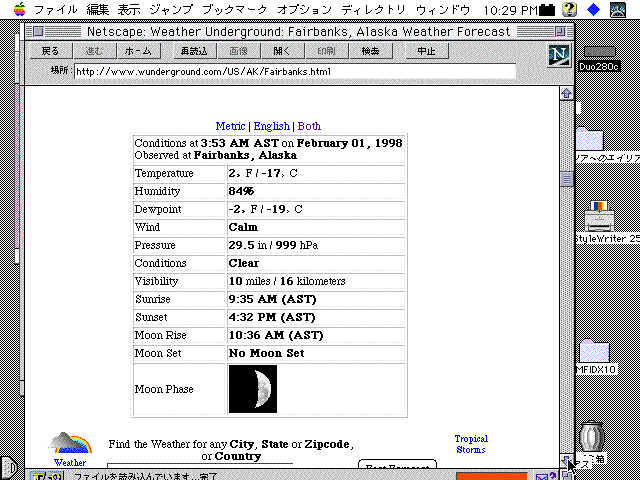Click the Humidity value '84%'
Viewport: 640px width, 480px height.
pyautogui.click(x=241, y=191)
